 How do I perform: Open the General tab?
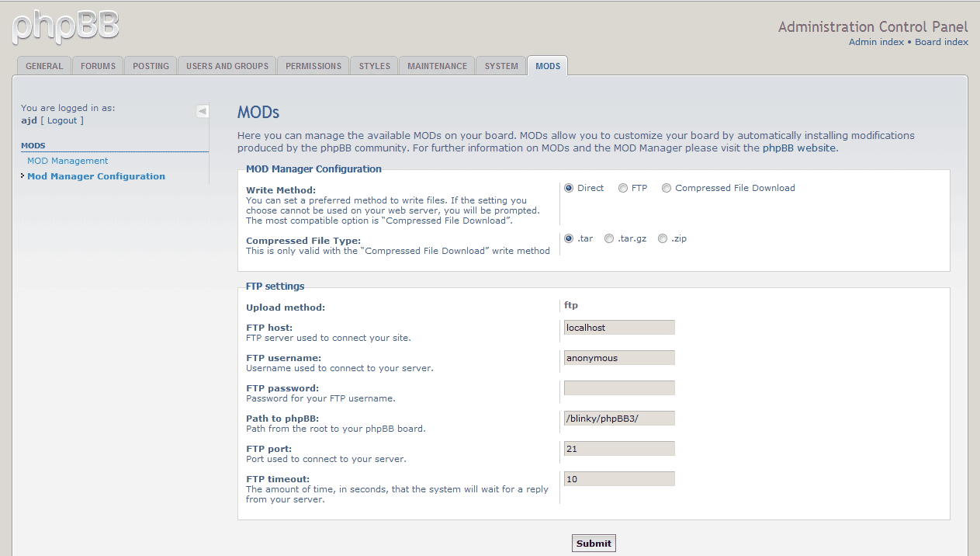point(44,66)
